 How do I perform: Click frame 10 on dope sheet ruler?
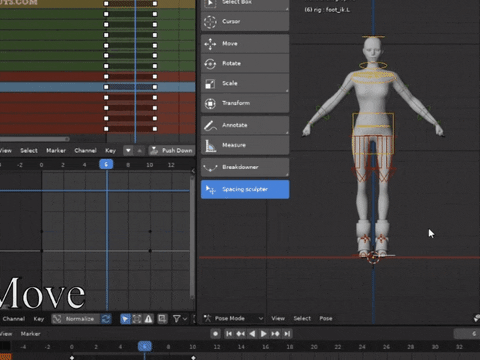coord(150,165)
